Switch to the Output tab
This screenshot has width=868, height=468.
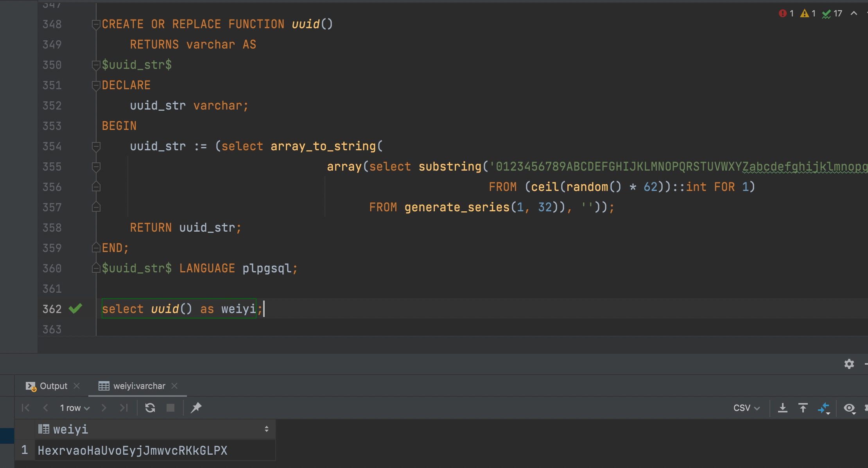pos(53,386)
